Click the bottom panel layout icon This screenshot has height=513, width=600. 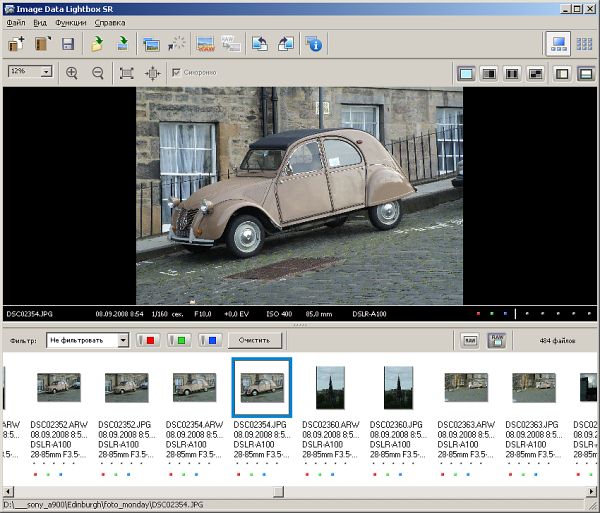pyautogui.click(x=586, y=73)
